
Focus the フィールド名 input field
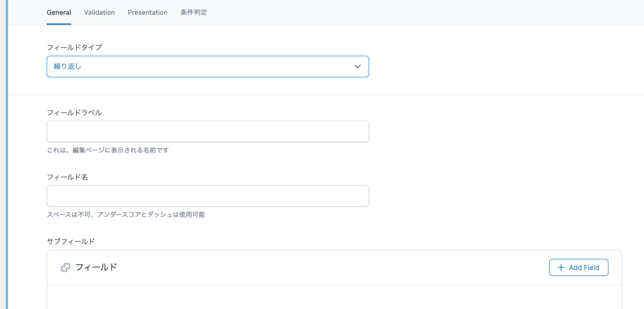(x=208, y=196)
